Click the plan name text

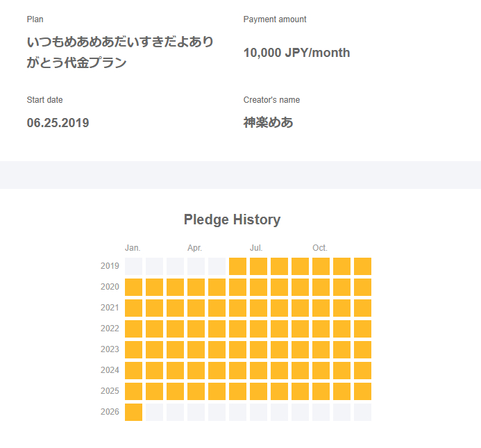click(120, 52)
